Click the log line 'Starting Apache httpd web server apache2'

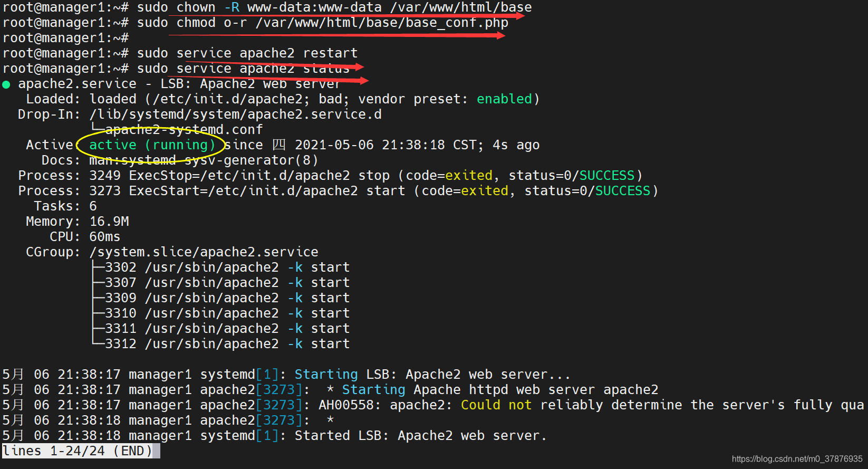(330, 390)
